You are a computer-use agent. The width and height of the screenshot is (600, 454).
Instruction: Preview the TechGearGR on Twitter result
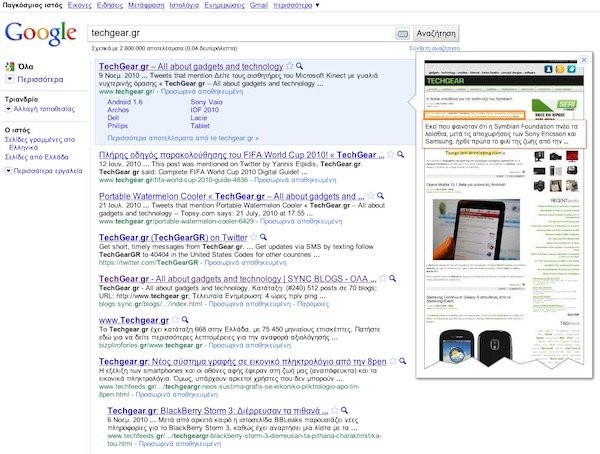click(x=263, y=237)
